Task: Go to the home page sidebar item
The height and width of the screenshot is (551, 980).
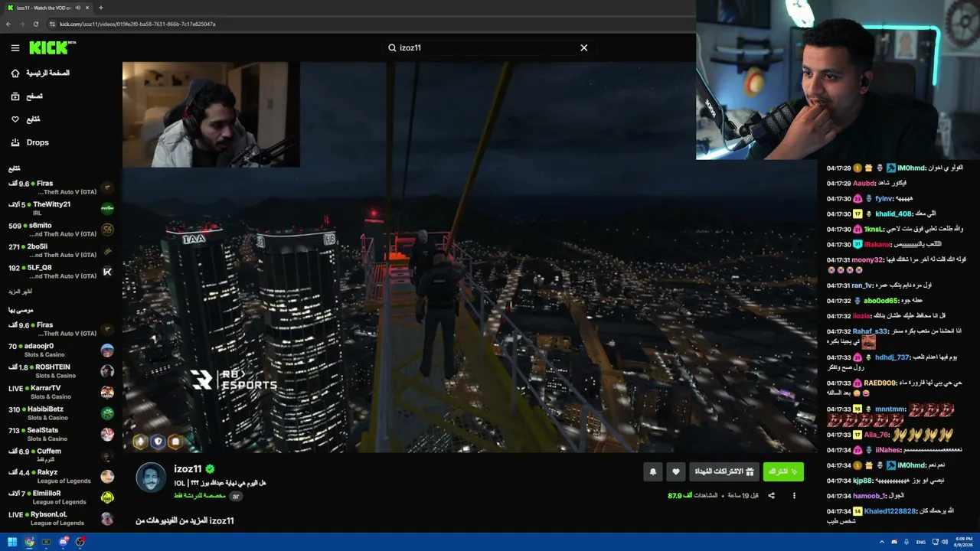Action: coord(40,73)
